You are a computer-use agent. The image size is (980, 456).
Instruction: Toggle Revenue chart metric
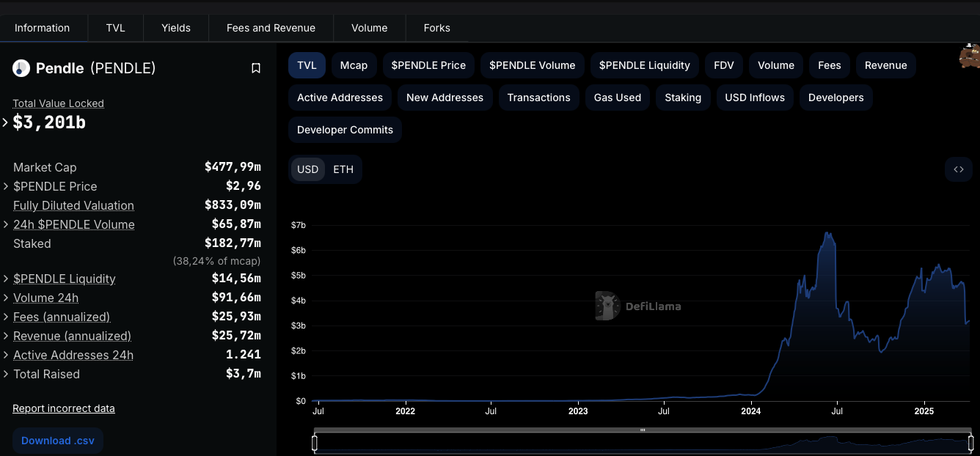tap(886, 65)
